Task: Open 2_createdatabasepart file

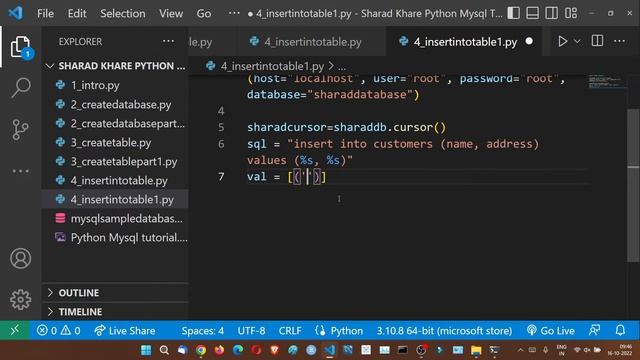Action: (x=115, y=123)
